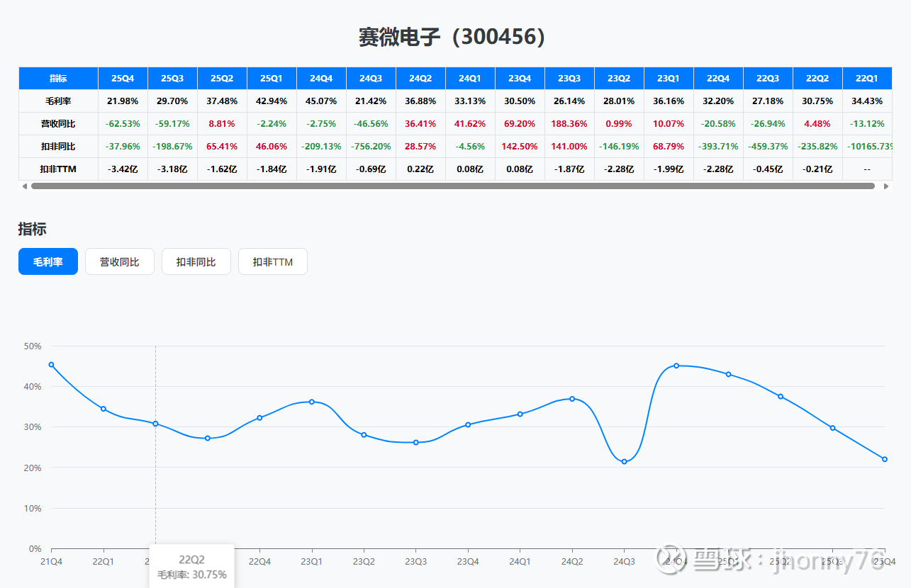This screenshot has height=588, width=911.
Task: Click the 毛利率 row label in the table
Action: (58, 101)
